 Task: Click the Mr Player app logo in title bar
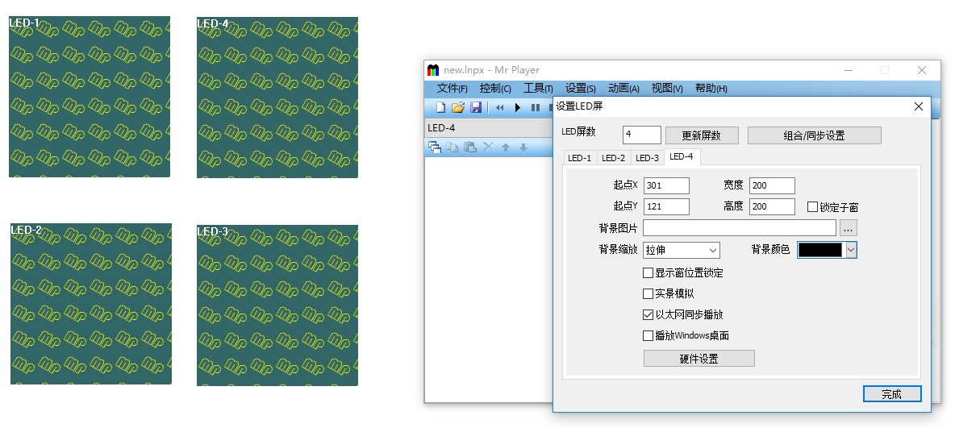[x=433, y=70]
